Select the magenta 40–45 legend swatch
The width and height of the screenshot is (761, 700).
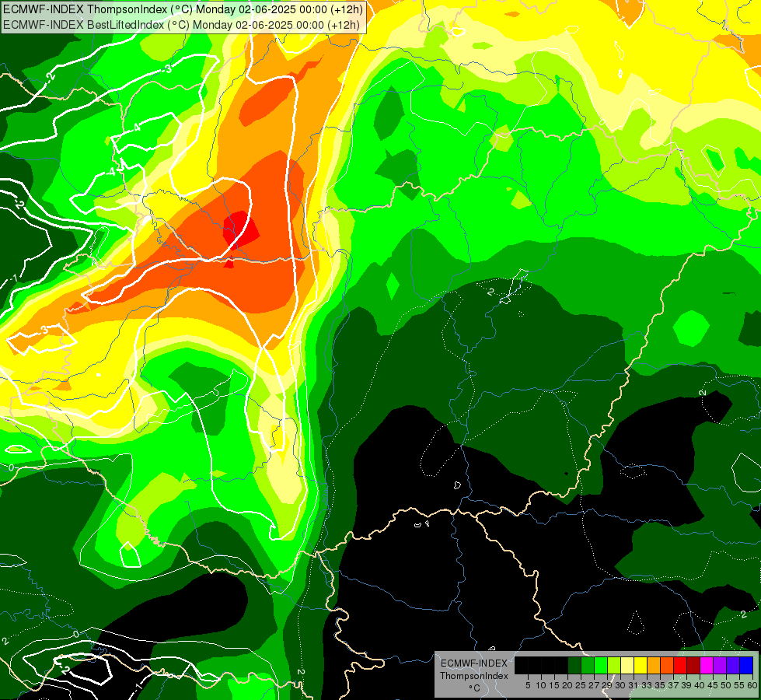click(x=707, y=665)
